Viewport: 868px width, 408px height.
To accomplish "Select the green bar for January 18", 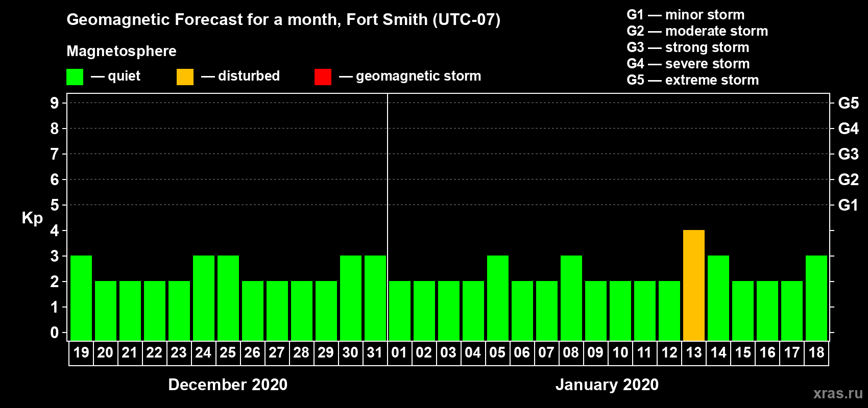I will pyautogui.click(x=816, y=298).
